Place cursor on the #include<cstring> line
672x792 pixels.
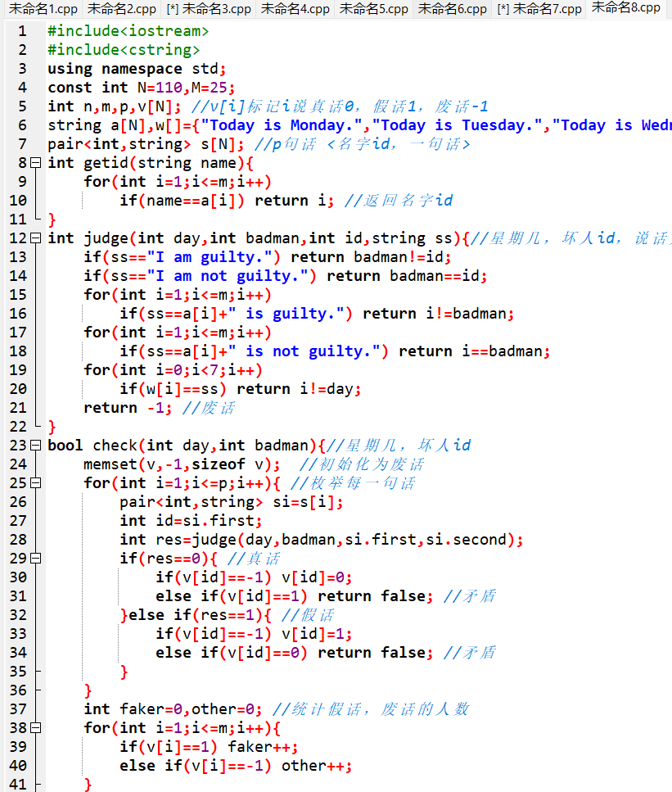(x=123, y=50)
